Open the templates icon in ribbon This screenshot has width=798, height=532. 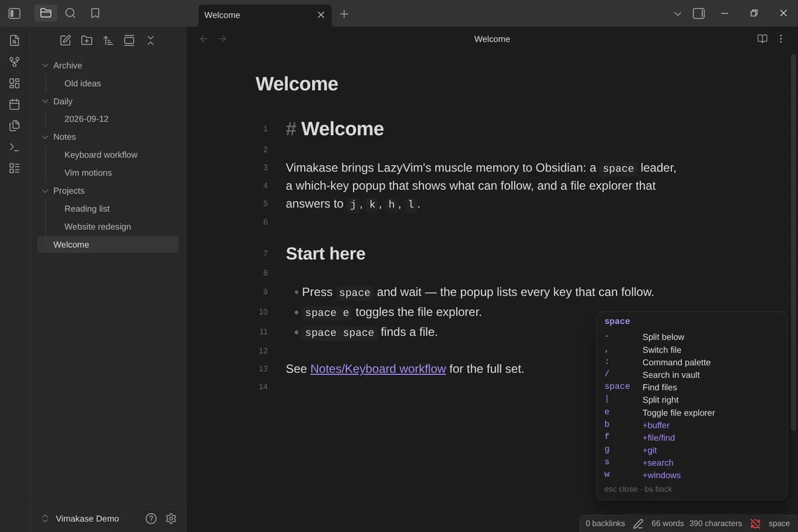point(15,126)
